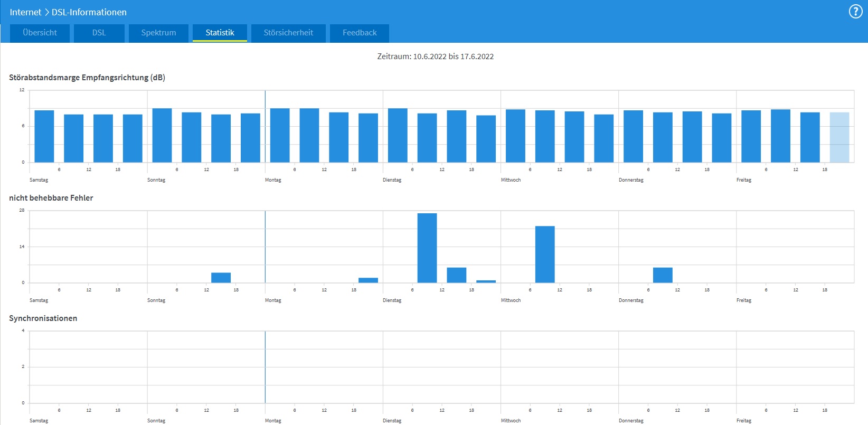
Task: Open the Feedback tab
Action: 360,33
